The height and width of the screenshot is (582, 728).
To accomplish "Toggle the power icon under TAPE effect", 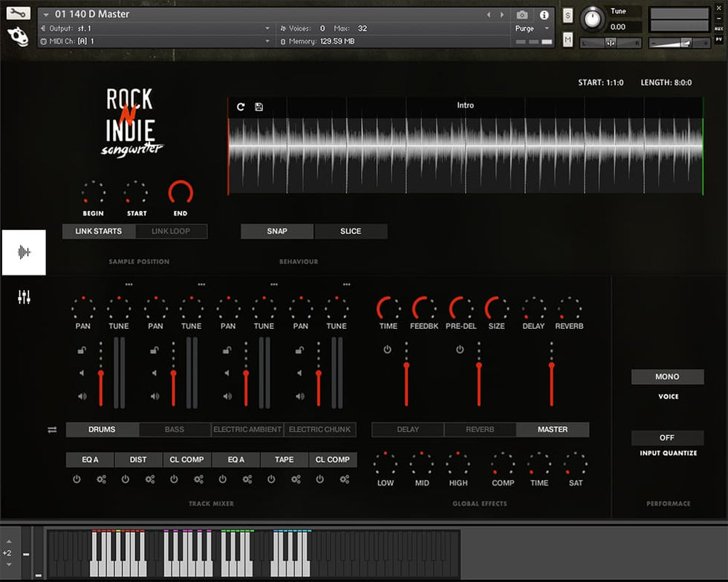I will pyautogui.click(x=271, y=480).
